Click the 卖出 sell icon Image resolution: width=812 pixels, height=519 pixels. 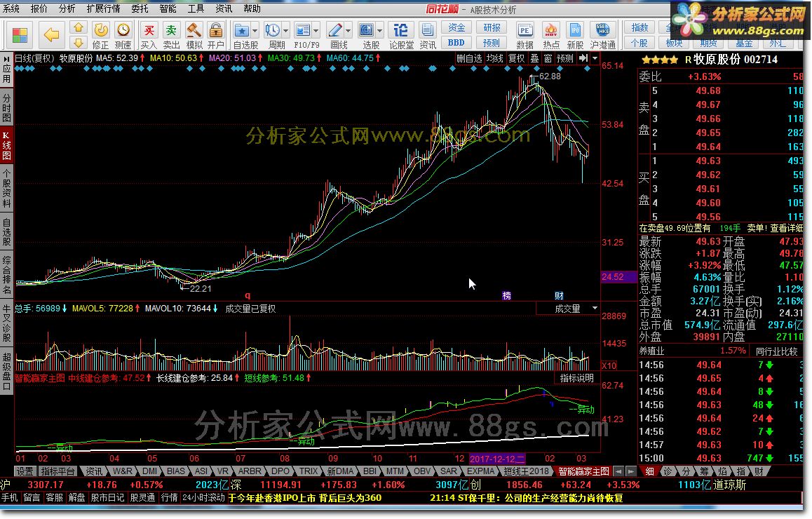pos(171,30)
